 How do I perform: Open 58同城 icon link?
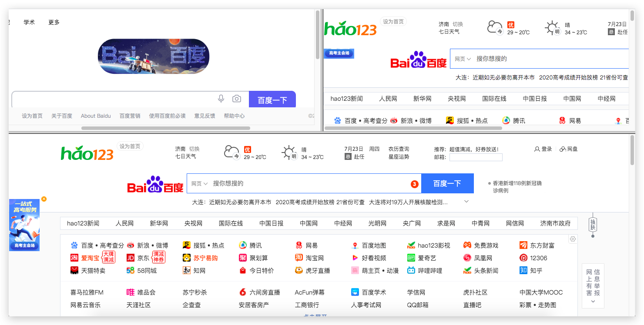click(131, 271)
